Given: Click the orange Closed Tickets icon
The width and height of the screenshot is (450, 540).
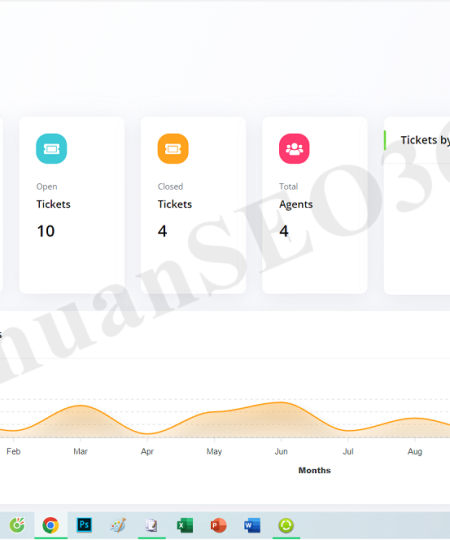Looking at the screenshot, I should click(x=173, y=149).
